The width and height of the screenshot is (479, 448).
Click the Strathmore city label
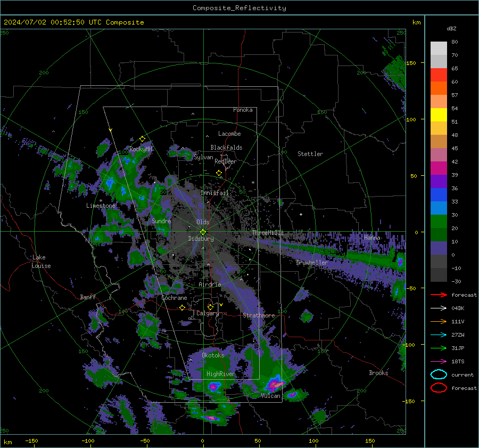259,315
